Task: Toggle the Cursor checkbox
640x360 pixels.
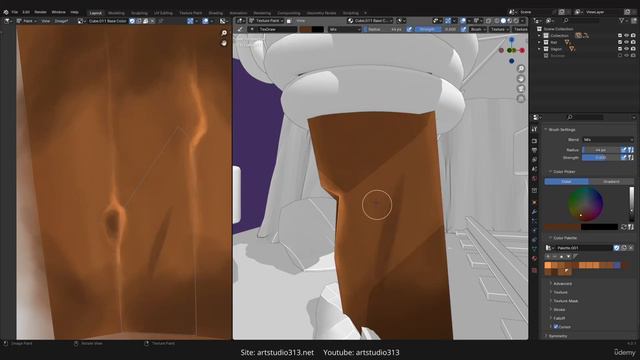Action: tap(556, 327)
